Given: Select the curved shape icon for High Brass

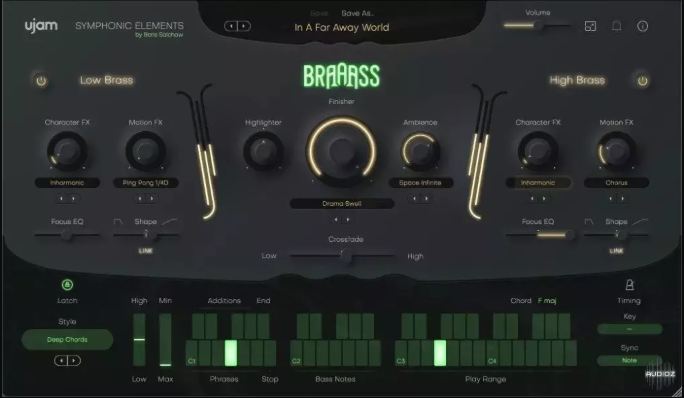Looking at the screenshot, I should 640,222.
